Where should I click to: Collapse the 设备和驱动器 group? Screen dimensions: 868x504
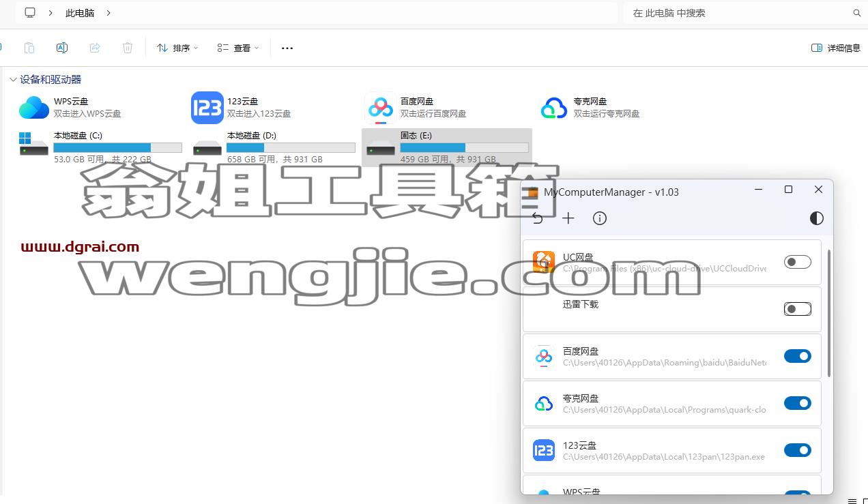point(13,80)
